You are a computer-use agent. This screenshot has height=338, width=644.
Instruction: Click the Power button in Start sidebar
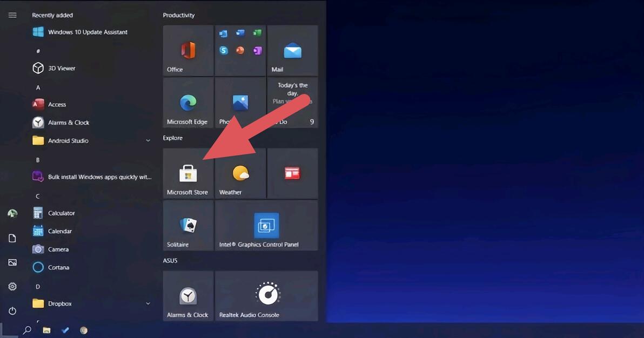(12, 310)
